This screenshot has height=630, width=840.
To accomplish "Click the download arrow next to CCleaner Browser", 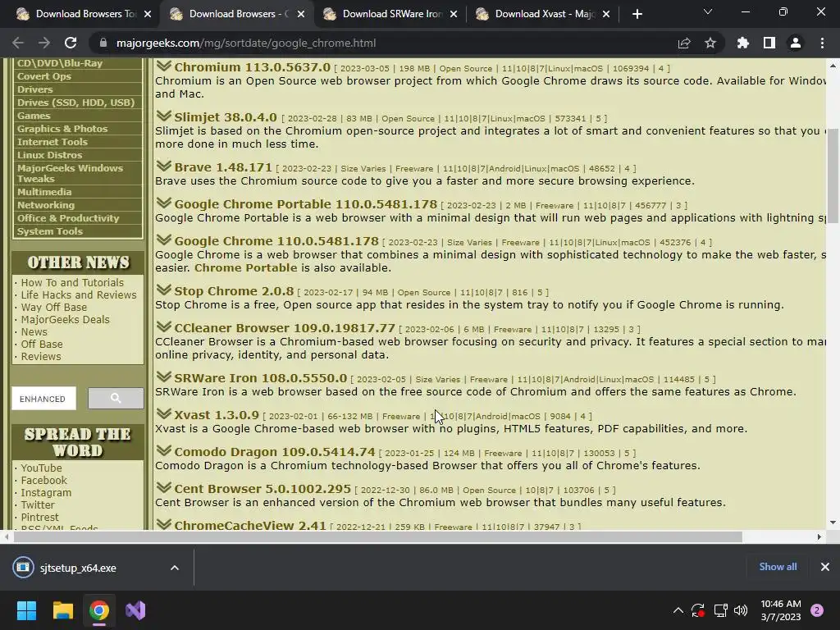I will click(x=164, y=326).
